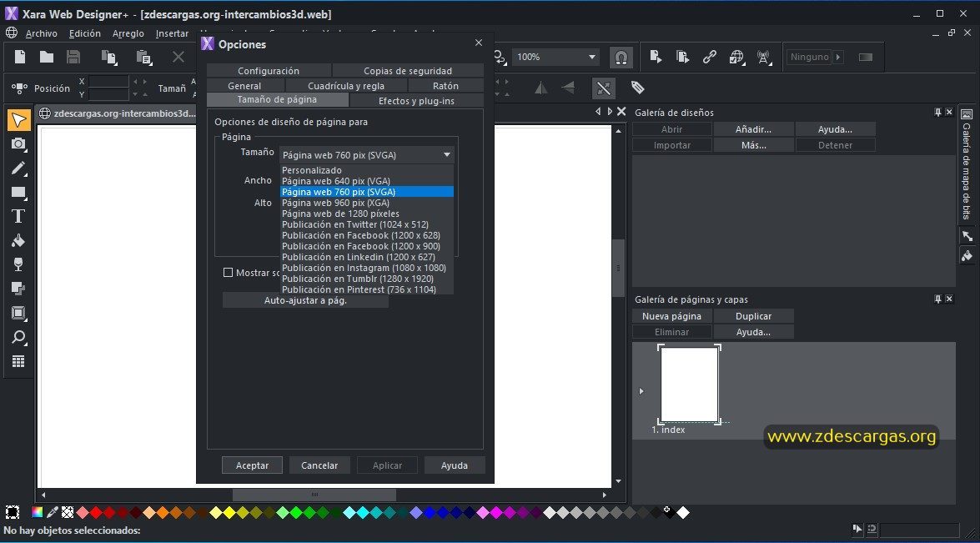Viewport: 980px width, 543px height.
Task: Select the Fill bucket tool
Action: point(18,240)
